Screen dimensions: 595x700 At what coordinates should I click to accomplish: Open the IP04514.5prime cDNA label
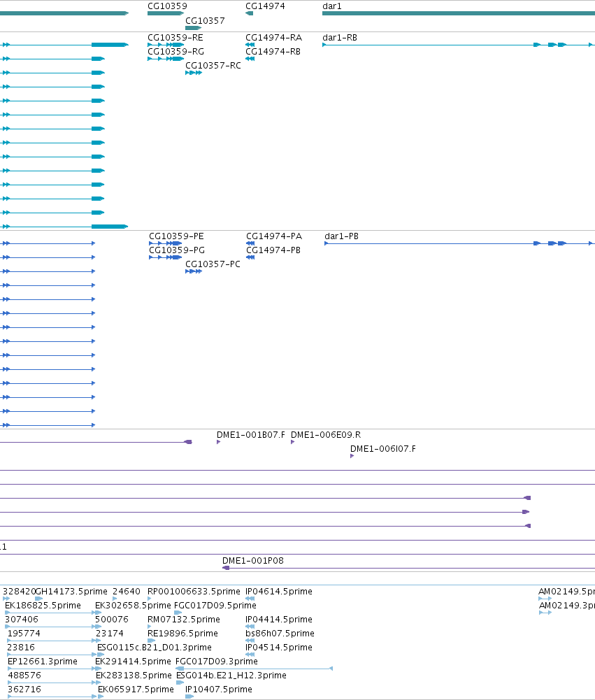[279, 648]
